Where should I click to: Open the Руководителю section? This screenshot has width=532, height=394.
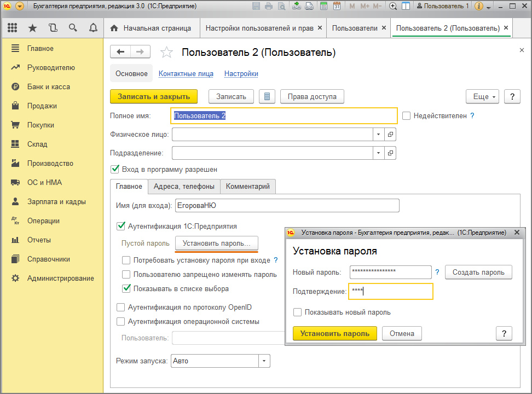(51, 67)
